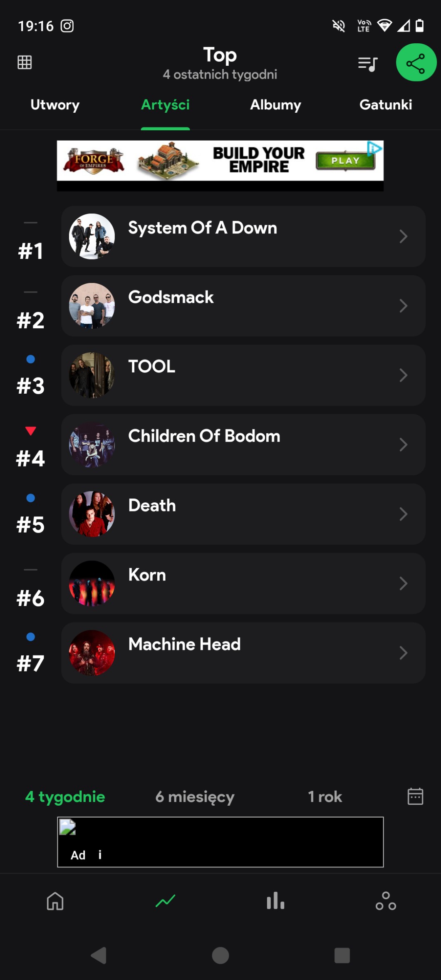Open the Children Of Bodom entry
This screenshot has width=441, height=980.
(243, 444)
